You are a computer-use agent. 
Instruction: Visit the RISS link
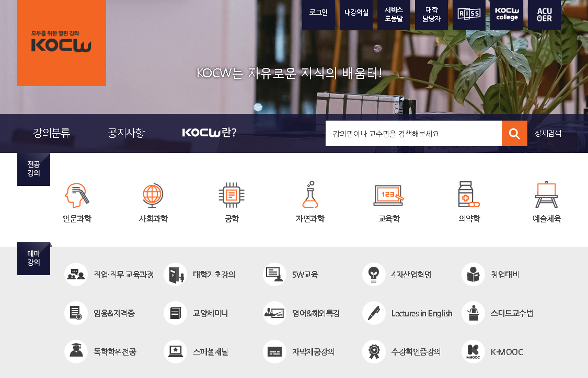(x=469, y=15)
